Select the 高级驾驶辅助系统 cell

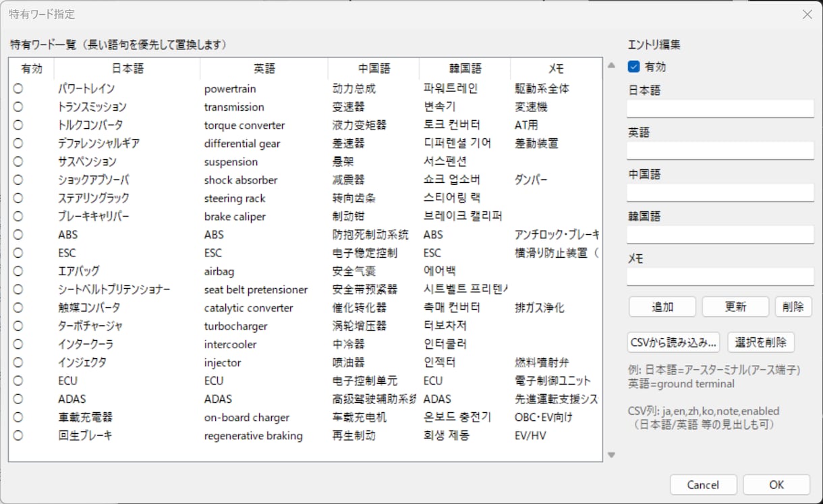point(374,398)
